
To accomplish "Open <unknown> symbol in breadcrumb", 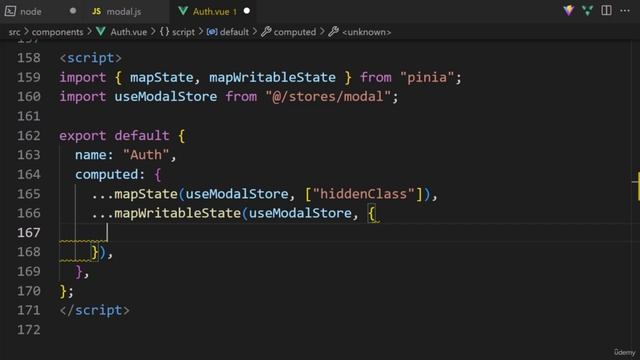I will [366, 32].
